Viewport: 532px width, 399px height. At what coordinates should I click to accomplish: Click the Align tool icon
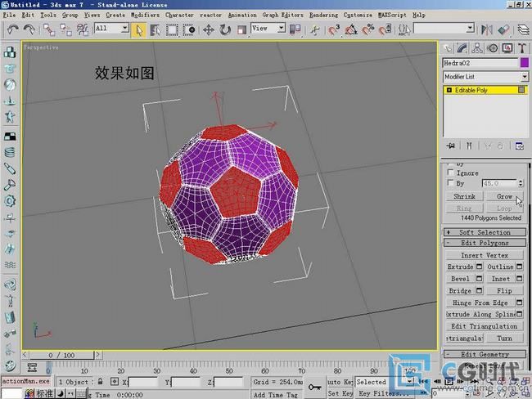pyautogui.click(x=504, y=29)
